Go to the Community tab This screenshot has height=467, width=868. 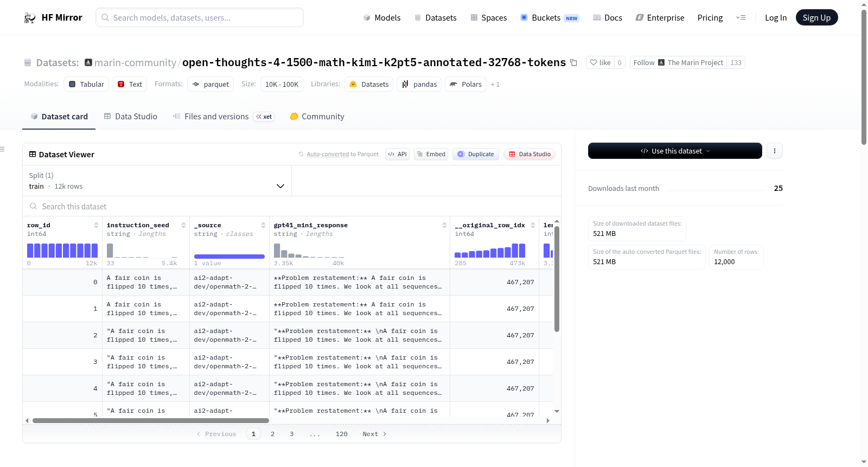coord(317,117)
